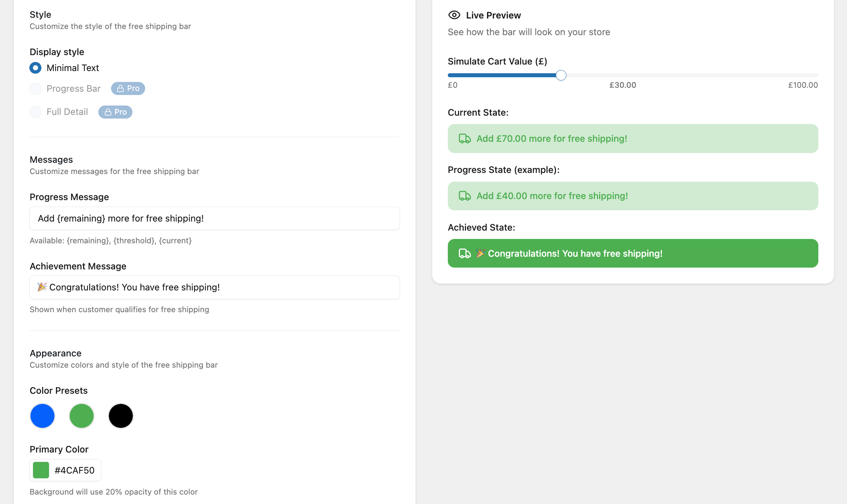This screenshot has width=847, height=504.
Task: Click the lock icon on the Progress Bar Pro badge
Action: click(120, 88)
